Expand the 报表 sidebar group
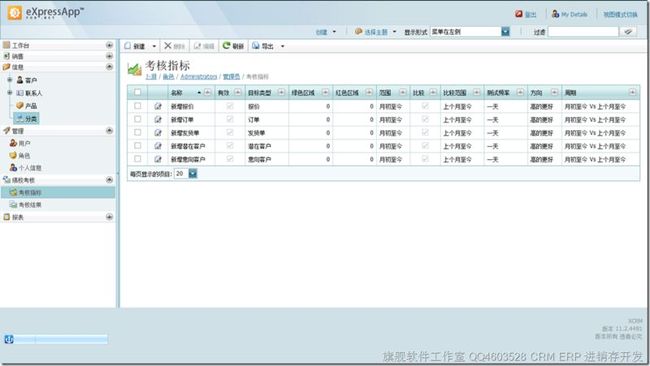 pyautogui.click(x=109, y=217)
